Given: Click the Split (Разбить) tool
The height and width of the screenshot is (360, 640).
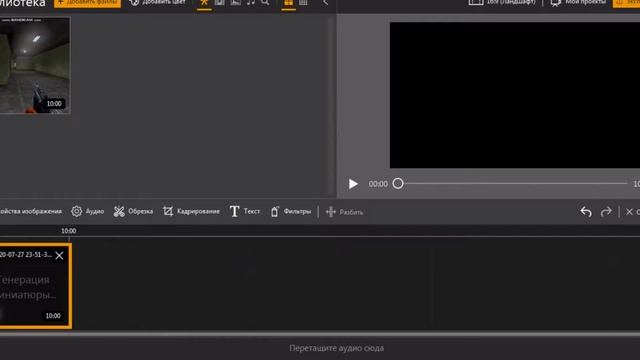Looking at the screenshot, I should coord(344,212).
